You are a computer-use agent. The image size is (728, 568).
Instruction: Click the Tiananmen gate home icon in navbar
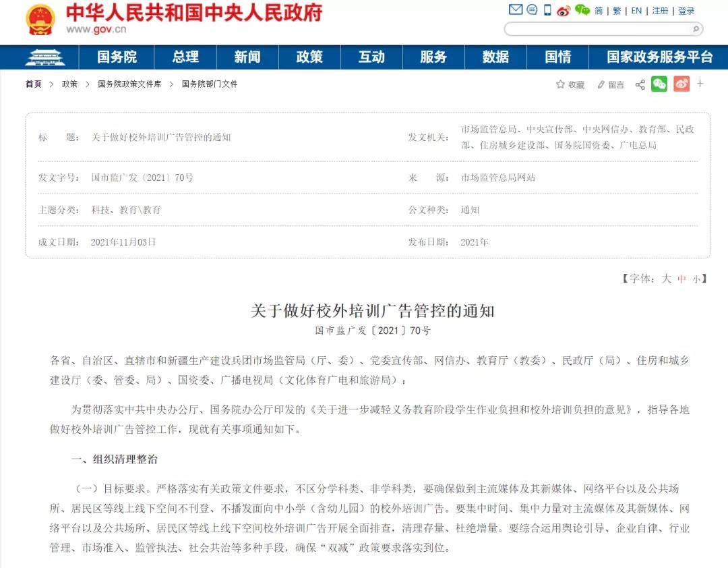tap(45, 57)
